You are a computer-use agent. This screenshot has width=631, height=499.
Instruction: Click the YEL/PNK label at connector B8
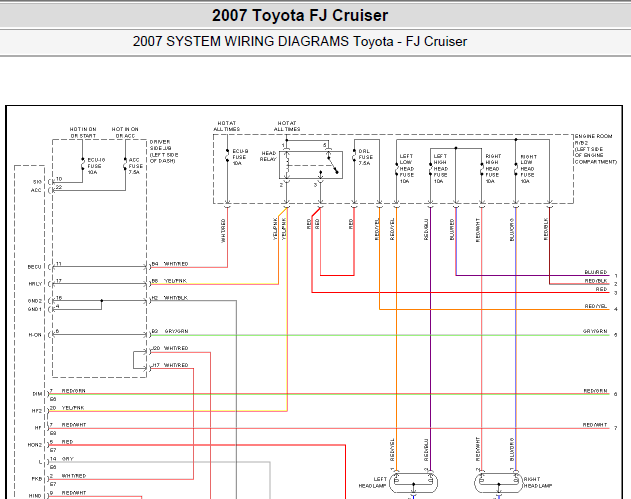click(x=175, y=280)
